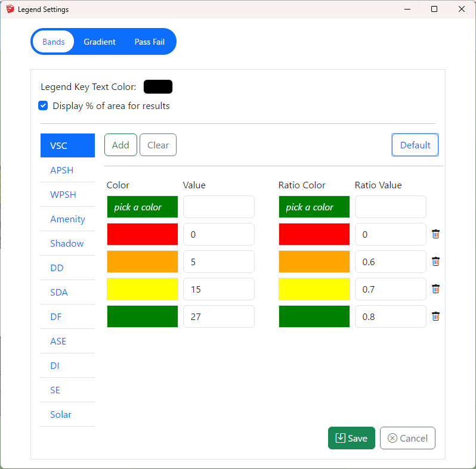
Task: Click the yellow Ratio Color swatch
Action: (314, 289)
